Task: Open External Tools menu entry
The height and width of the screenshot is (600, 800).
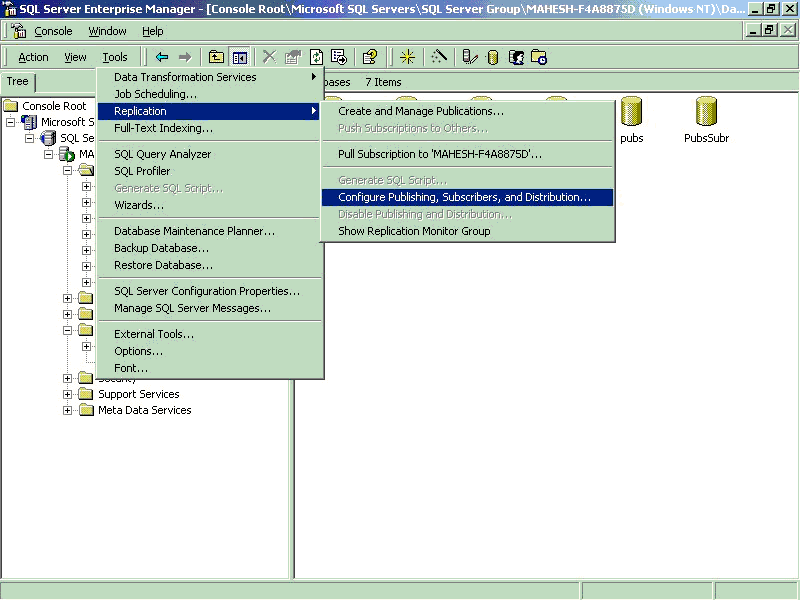Action: click(x=209, y=334)
